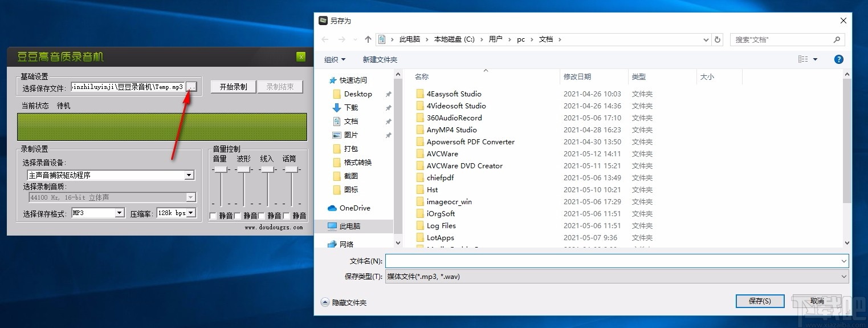Open the 组织 organize menu
This screenshot has width=868, height=328.
[335, 59]
